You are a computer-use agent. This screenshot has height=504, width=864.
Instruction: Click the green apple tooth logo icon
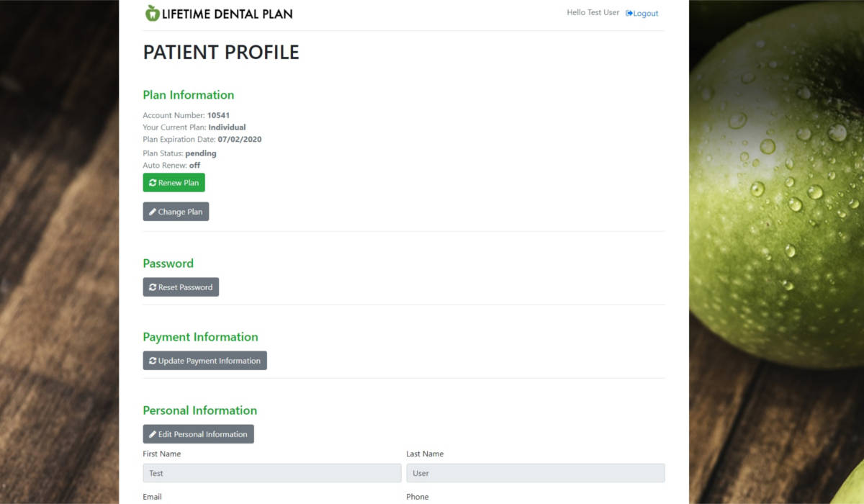click(x=152, y=13)
